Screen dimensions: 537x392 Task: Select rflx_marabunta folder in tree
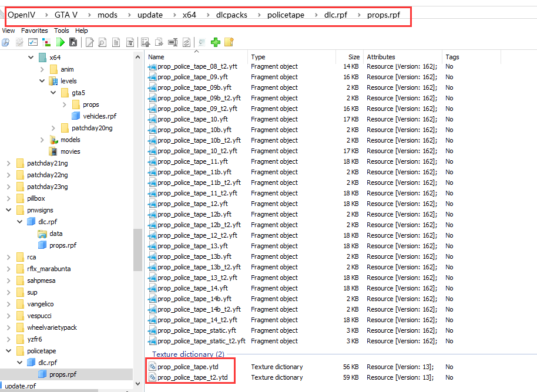49,269
